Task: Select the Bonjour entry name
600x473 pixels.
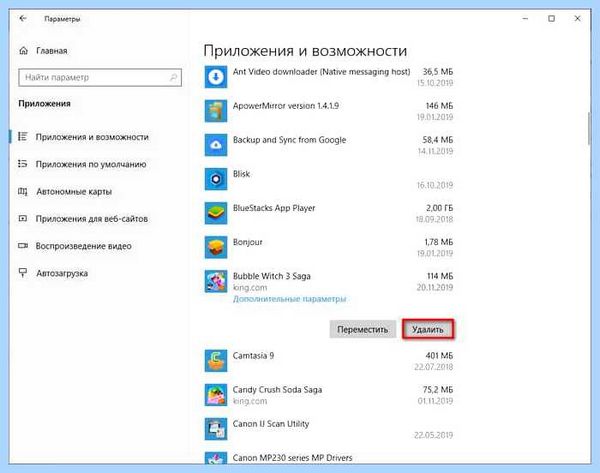Action: pyautogui.click(x=248, y=242)
